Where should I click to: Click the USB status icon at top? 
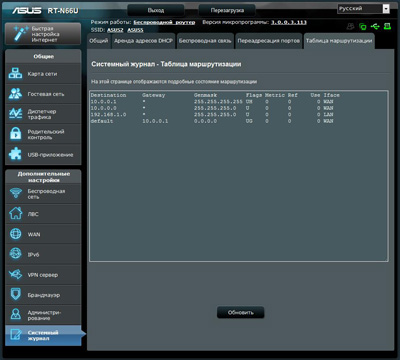(375, 26)
